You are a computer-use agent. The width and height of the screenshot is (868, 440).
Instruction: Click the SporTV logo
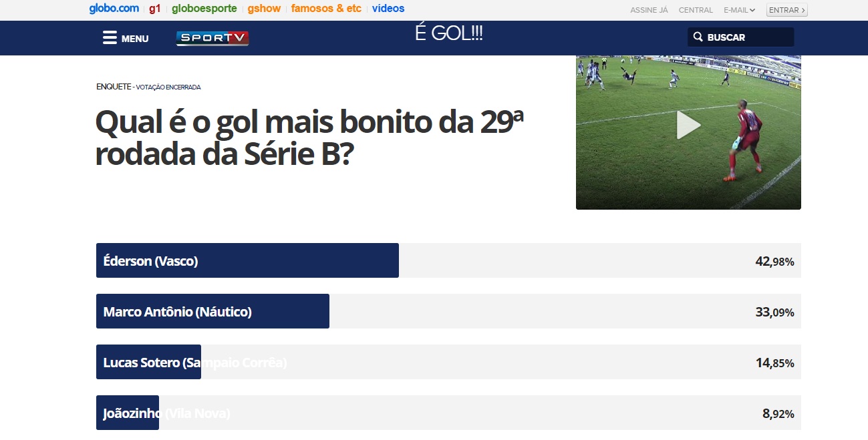(x=212, y=38)
